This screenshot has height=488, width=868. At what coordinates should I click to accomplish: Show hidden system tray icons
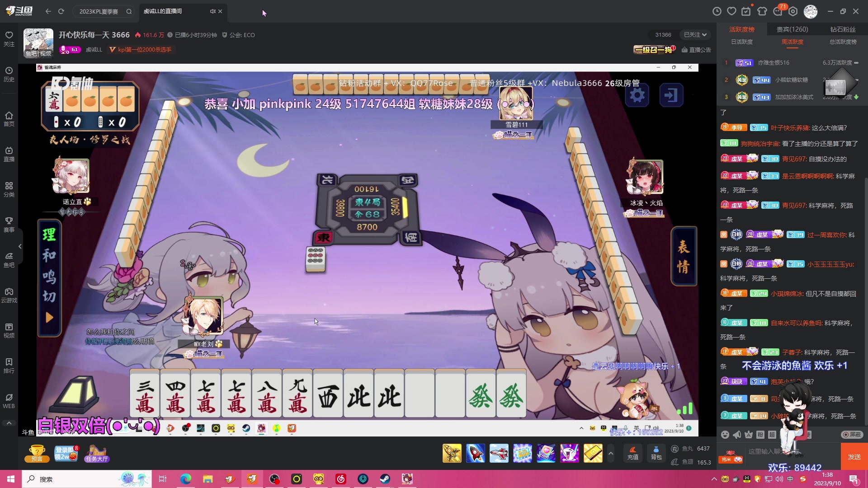(714, 479)
